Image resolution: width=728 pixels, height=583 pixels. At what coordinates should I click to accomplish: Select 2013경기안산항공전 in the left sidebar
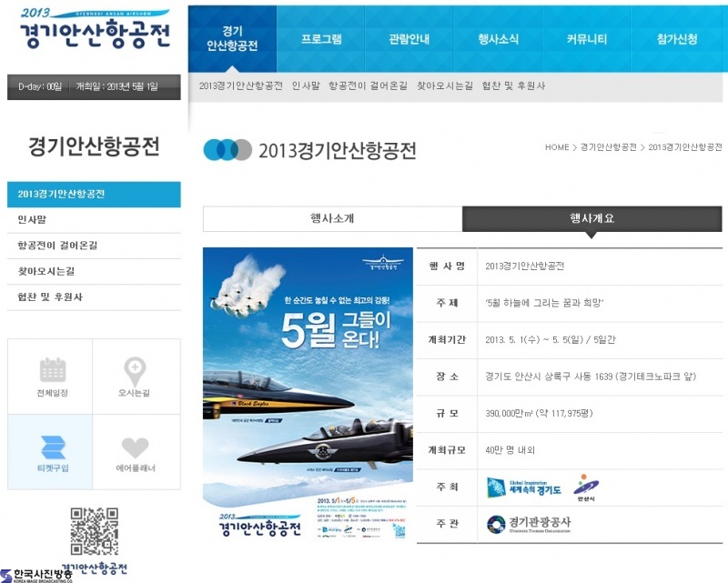94,194
